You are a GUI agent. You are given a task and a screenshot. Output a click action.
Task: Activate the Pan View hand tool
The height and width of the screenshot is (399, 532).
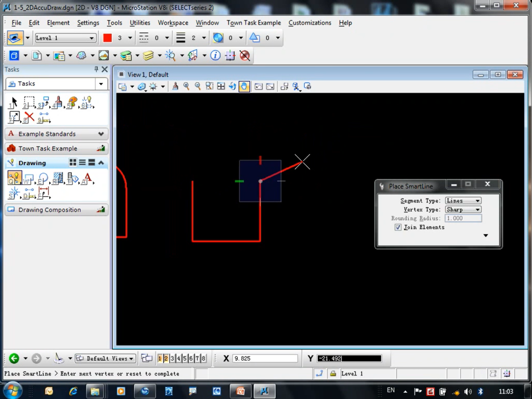coord(244,86)
